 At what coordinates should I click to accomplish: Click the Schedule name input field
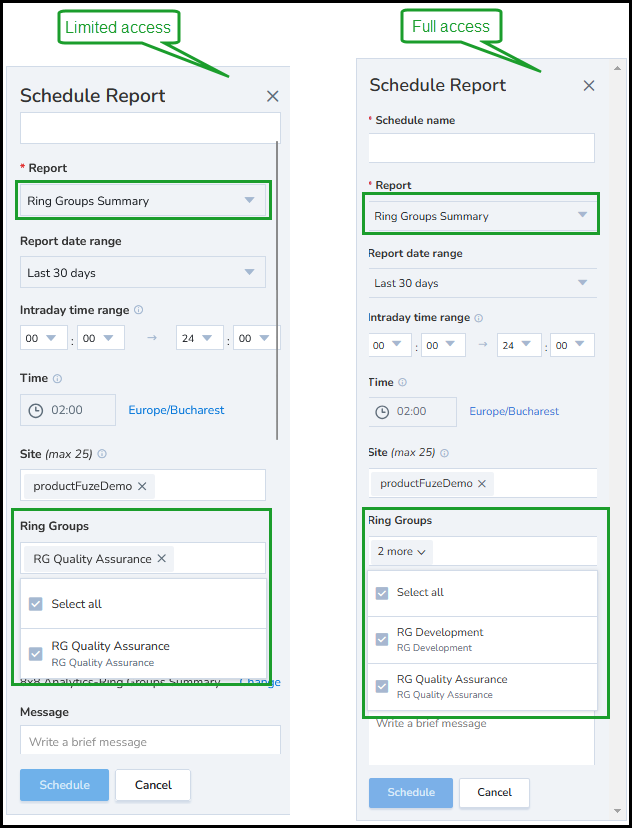pyautogui.click(x=482, y=148)
